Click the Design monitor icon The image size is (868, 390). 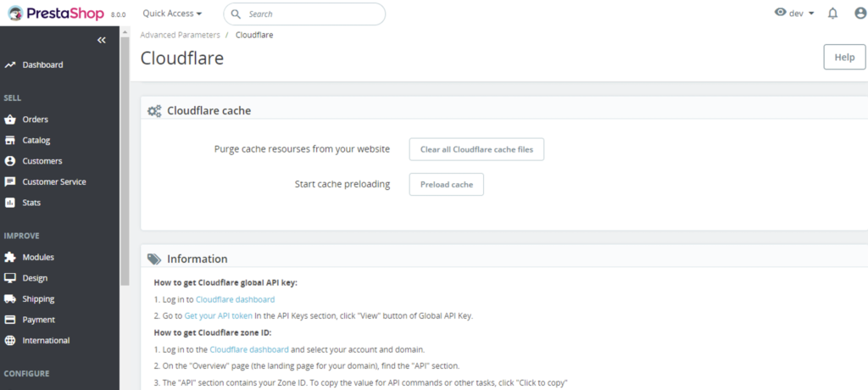(x=10, y=278)
